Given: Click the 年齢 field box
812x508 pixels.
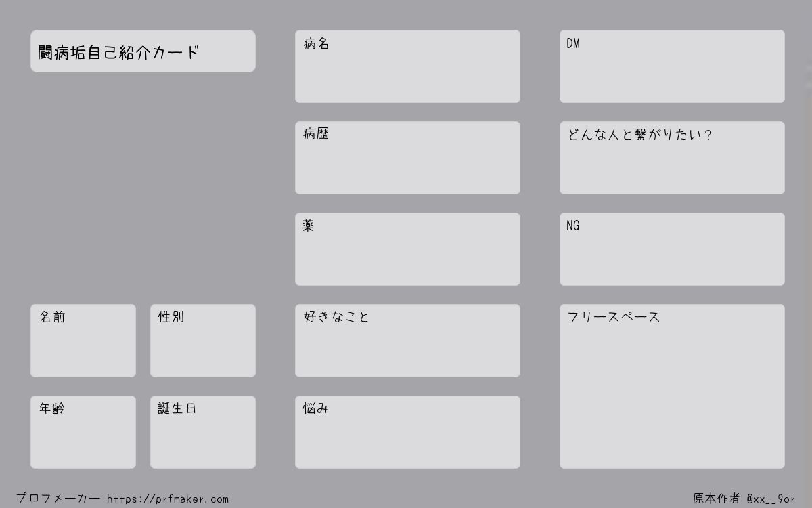Looking at the screenshot, I should coord(83,432).
